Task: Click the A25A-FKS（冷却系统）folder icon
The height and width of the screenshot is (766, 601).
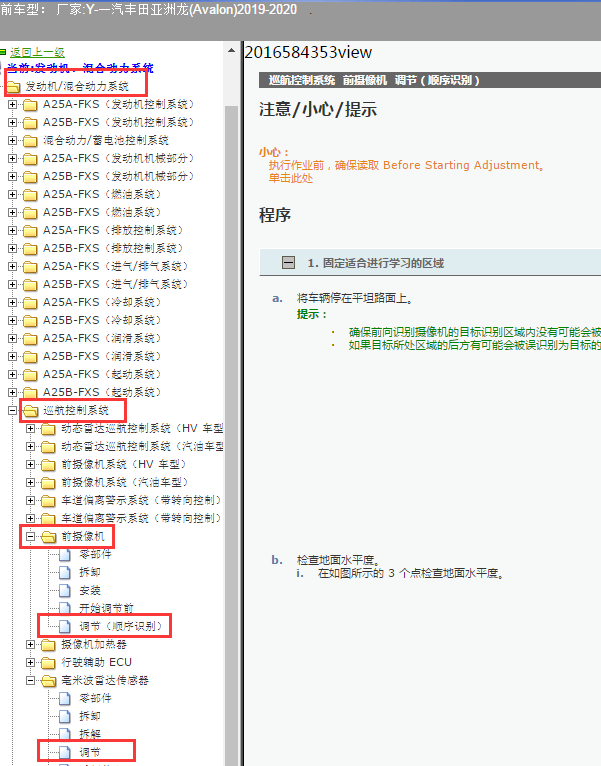Action: click(30, 303)
